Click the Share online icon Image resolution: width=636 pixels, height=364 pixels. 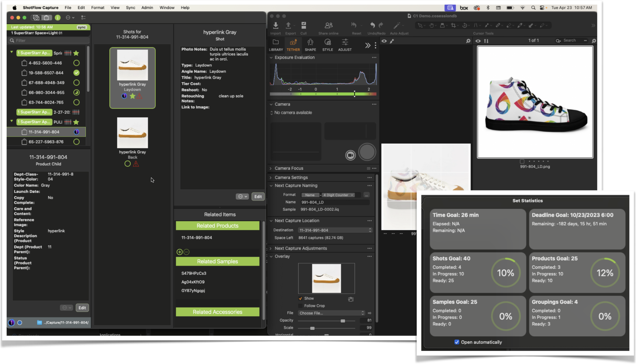coord(329,26)
